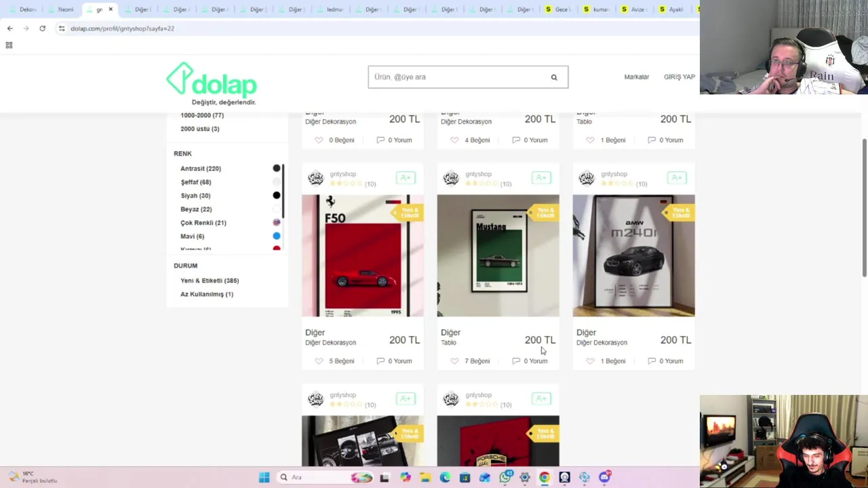Filter by condition Yeni & Etiketli (385)
This screenshot has width=868, height=488.
click(x=210, y=281)
